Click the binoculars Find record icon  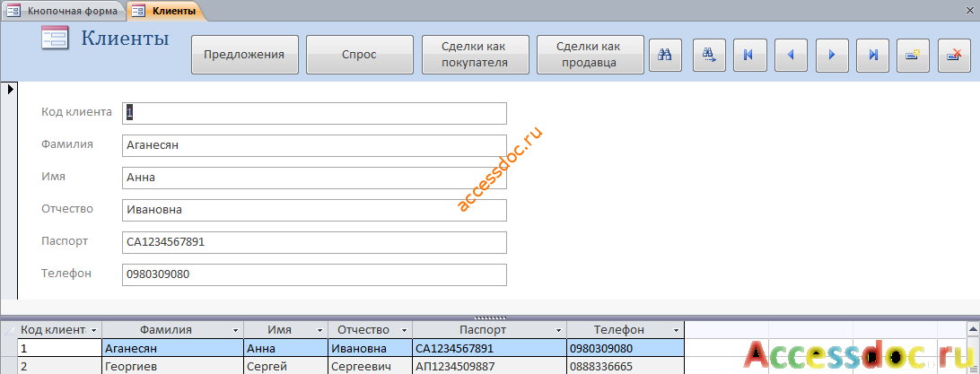click(665, 55)
